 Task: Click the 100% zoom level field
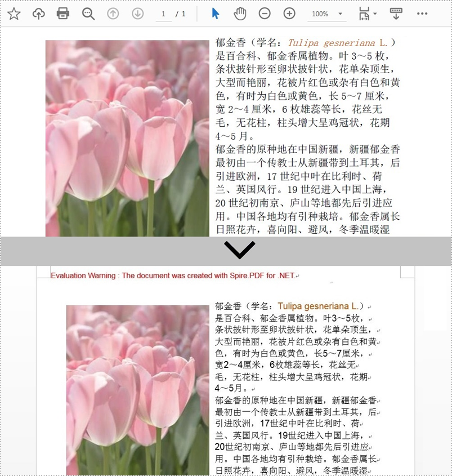click(x=320, y=14)
